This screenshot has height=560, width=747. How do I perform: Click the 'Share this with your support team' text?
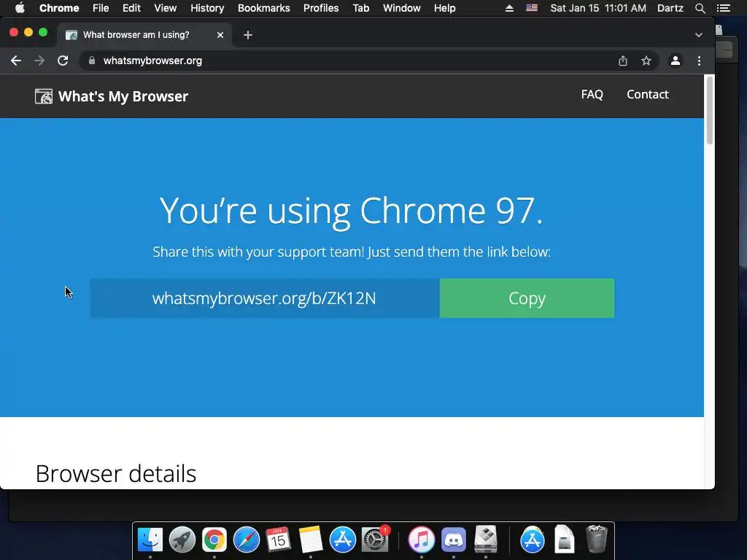pyautogui.click(x=352, y=252)
